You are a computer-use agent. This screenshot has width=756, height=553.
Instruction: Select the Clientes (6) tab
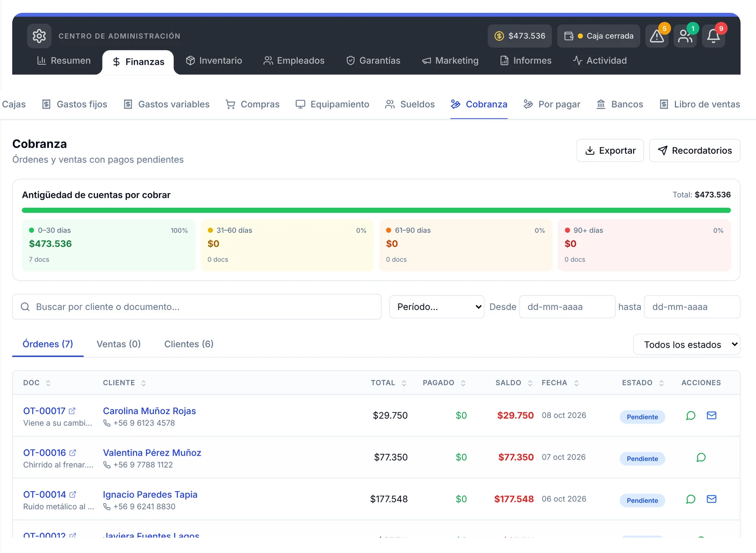click(189, 344)
